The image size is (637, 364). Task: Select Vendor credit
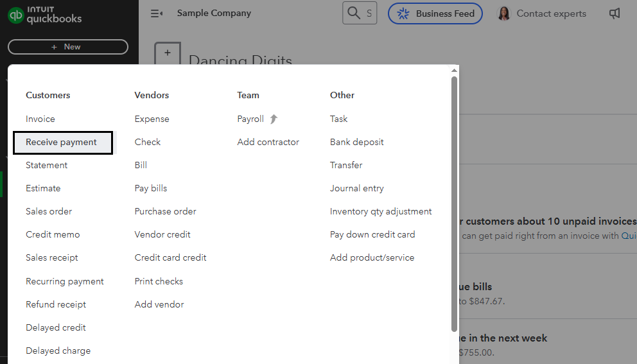click(162, 235)
